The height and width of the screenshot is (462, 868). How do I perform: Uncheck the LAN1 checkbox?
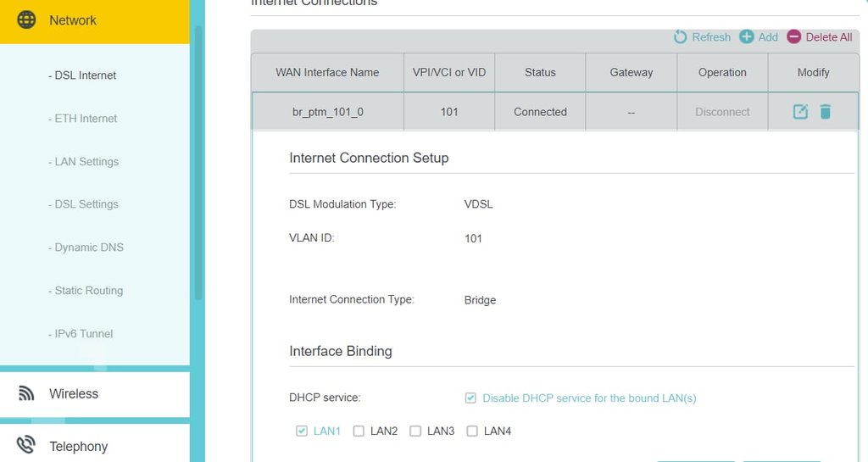pos(301,431)
